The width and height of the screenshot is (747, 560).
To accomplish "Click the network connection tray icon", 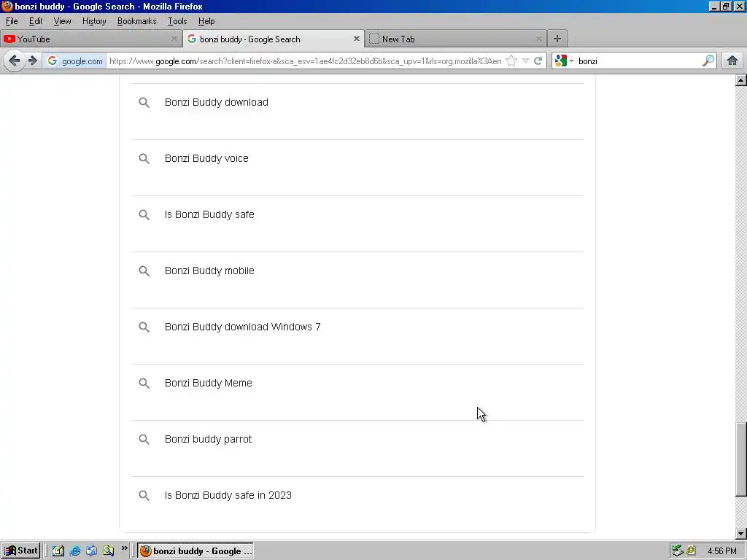I will [x=678, y=551].
